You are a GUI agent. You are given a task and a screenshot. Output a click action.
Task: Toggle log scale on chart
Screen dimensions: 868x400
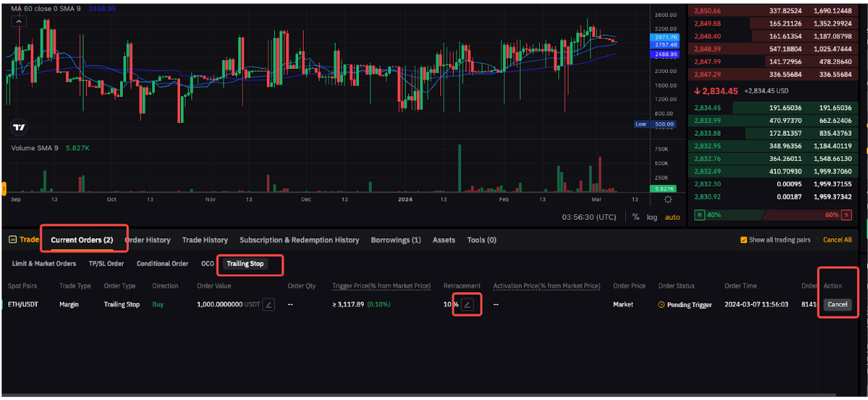pyautogui.click(x=652, y=217)
